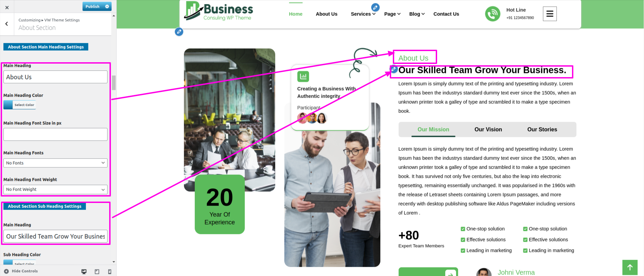
Task: Open the Contact Us menu item
Action: (x=446, y=14)
